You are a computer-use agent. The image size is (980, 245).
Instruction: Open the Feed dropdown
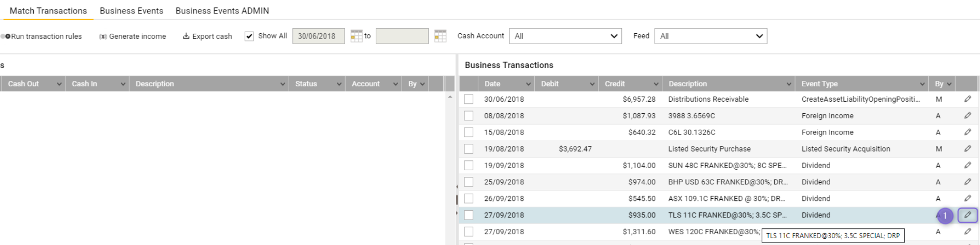pyautogui.click(x=711, y=36)
